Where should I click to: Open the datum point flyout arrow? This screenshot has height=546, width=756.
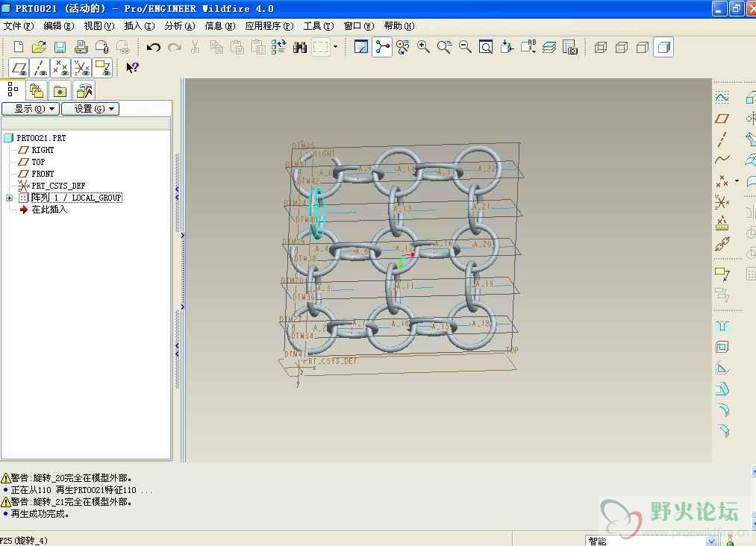click(737, 181)
